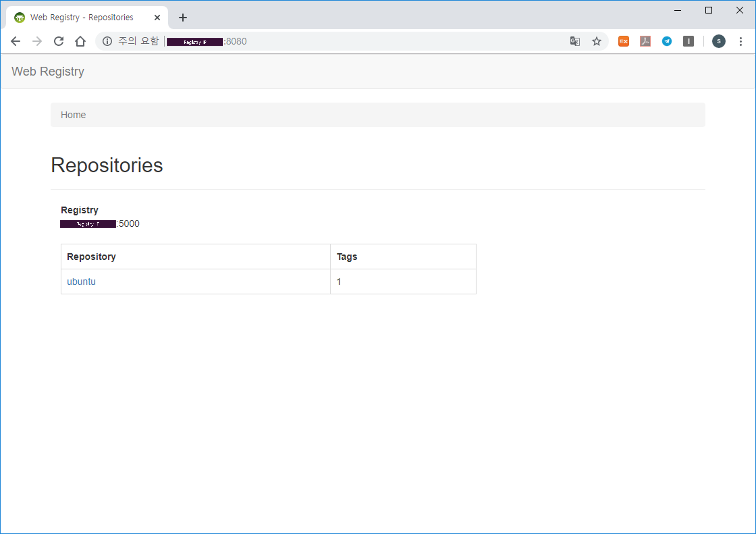Click the translate page icon
This screenshot has height=534, width=756.
[x=575, y=41]
